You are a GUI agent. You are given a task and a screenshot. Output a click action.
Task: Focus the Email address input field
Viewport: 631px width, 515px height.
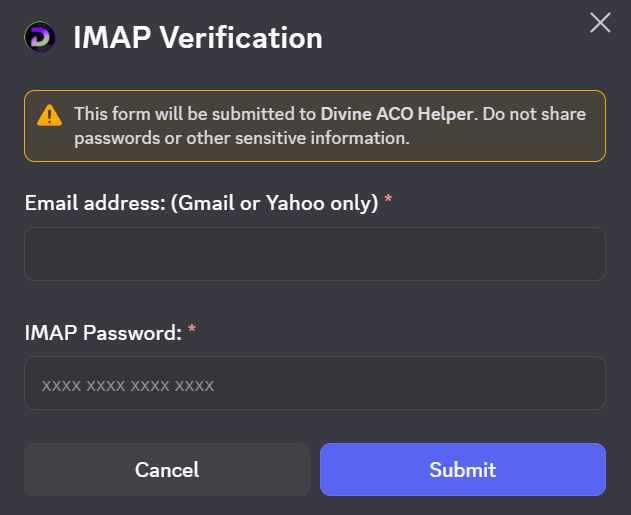pos(314,254)
